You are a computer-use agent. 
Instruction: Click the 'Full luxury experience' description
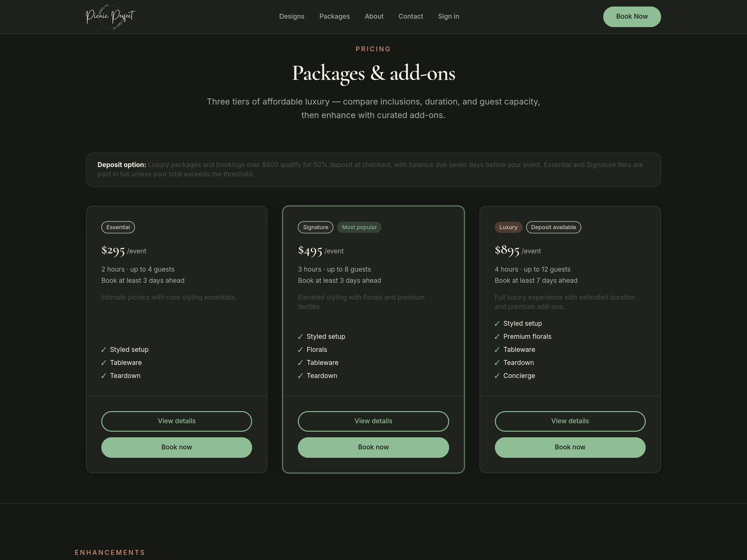point(565,302)
